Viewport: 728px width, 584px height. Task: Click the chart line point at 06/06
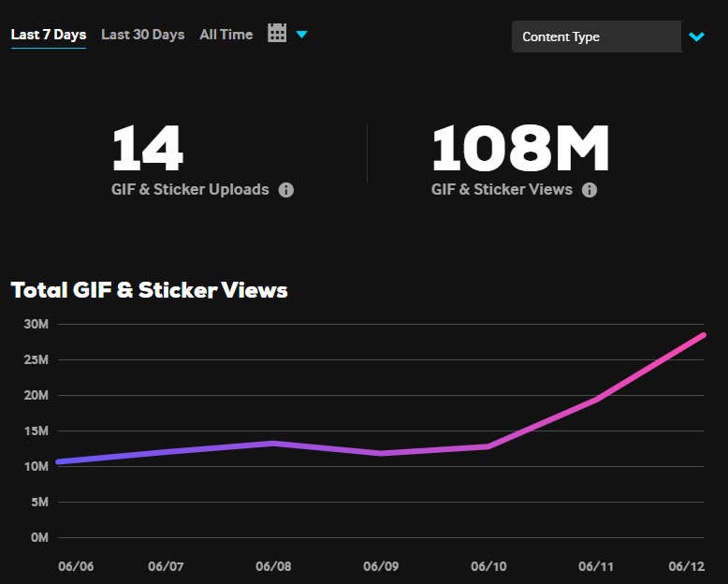coord(59,462)
